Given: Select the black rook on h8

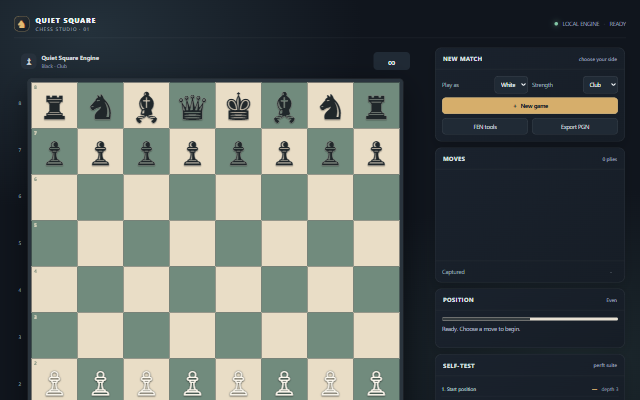Looking at the screenshot, I should click(x=376, y=106).
